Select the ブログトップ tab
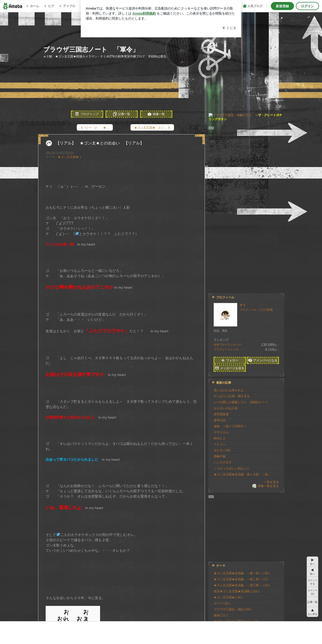Viewport: 322px width, 644px height. tap(87, 114)
